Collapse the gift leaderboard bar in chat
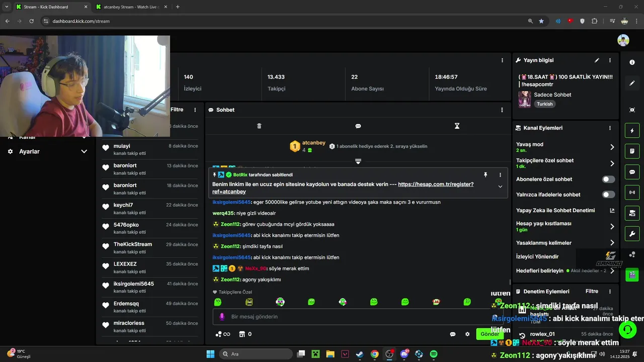 (358, 161)
